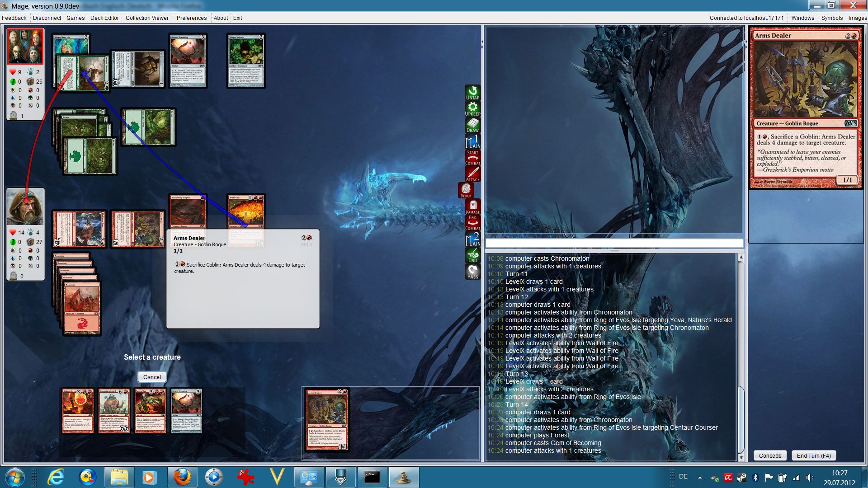
Task: Select the Damage step icon
Action: pos(472,207)
